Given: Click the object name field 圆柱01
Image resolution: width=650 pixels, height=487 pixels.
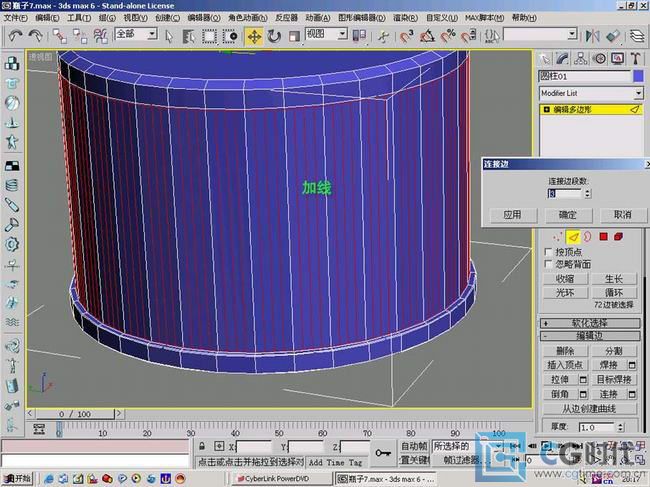Looking at the screenshot, I should tap(585, 76).
